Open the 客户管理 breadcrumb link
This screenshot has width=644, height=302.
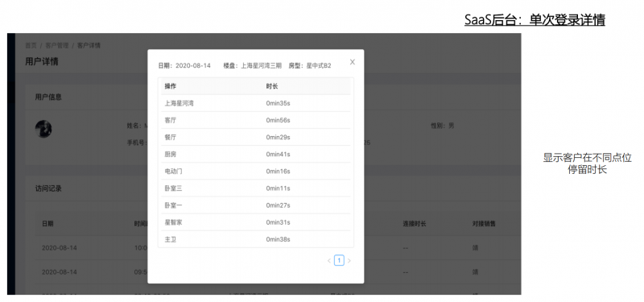(57, 45)
